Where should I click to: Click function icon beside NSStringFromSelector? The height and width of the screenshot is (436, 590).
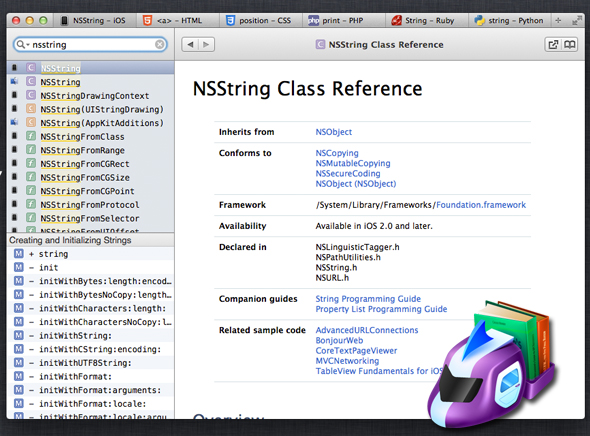31,218
